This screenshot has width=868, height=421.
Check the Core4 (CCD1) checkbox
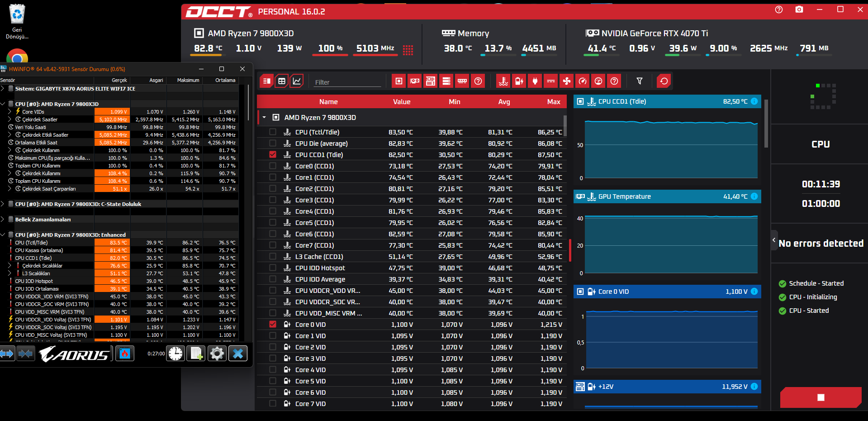(272, 211)
